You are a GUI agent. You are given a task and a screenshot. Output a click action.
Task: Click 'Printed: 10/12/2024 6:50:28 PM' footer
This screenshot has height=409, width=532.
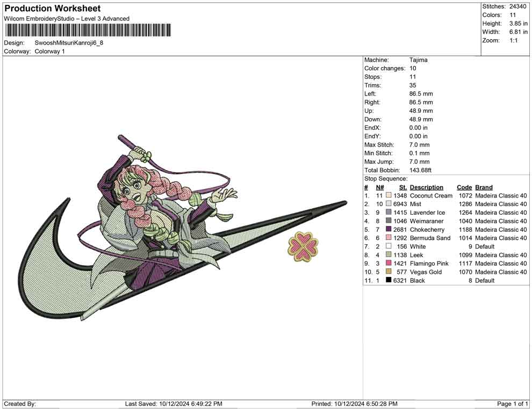tap(354, 404)
